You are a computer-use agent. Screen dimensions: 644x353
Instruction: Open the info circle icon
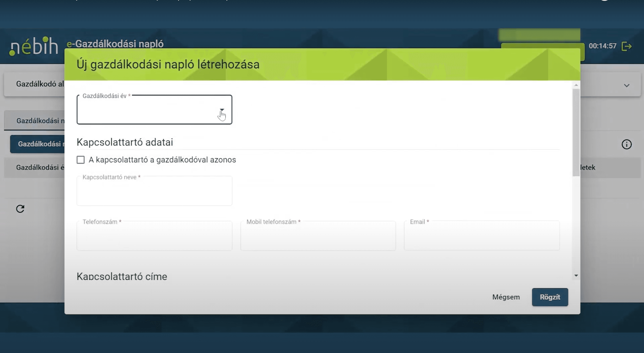tap(626, 144)
